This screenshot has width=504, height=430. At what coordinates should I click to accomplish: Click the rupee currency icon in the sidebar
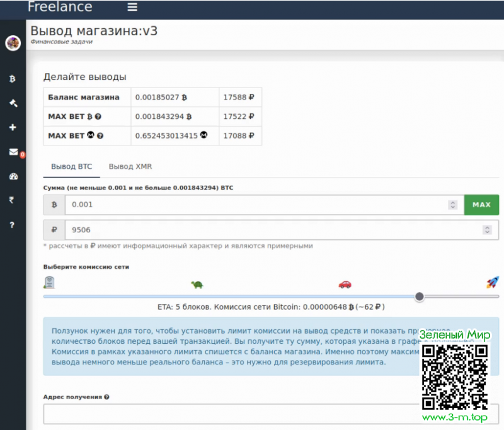(x=13, y=200)
